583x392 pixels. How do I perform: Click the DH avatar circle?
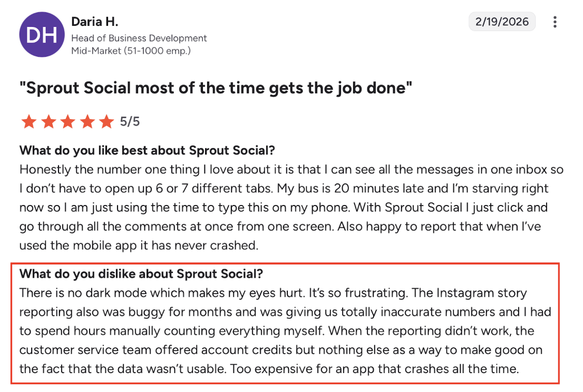[x=42, y=35]
